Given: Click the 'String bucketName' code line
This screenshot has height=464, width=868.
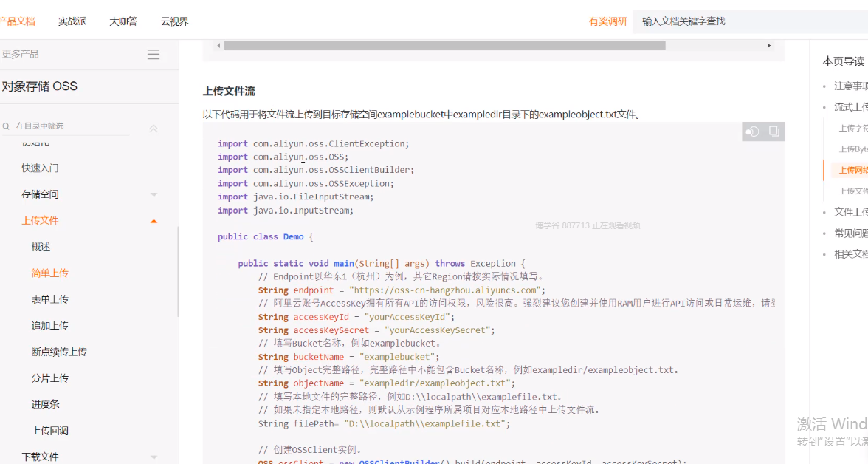Looking at the screenshot, I should click(x=348, y=357).
